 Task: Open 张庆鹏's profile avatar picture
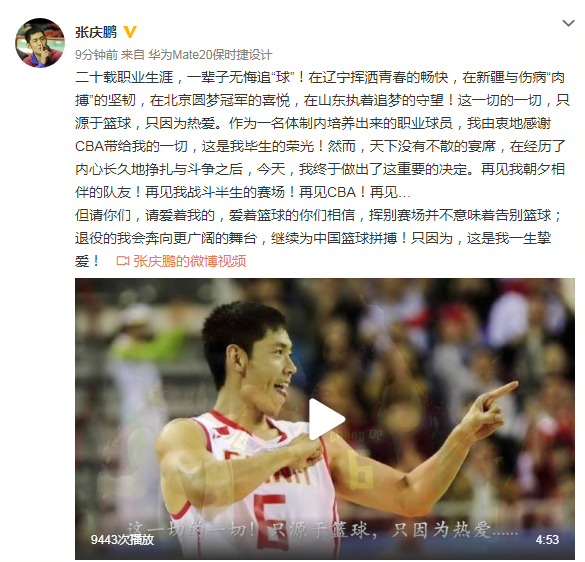pyautogui.click(x=40, y=43)
